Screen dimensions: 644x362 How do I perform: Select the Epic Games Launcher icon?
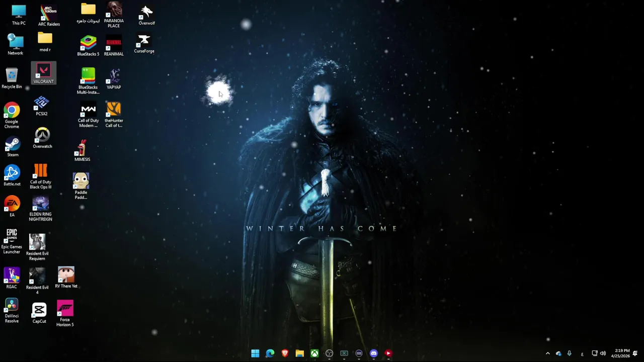pos(12,241)
